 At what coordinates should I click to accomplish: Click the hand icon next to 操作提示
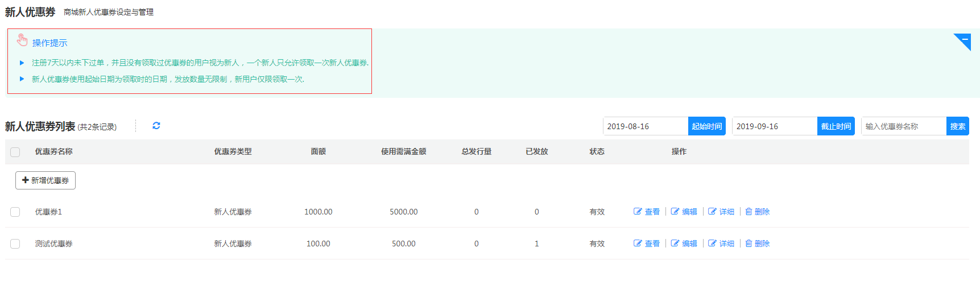pyautogui.click(x=22, y=40)
